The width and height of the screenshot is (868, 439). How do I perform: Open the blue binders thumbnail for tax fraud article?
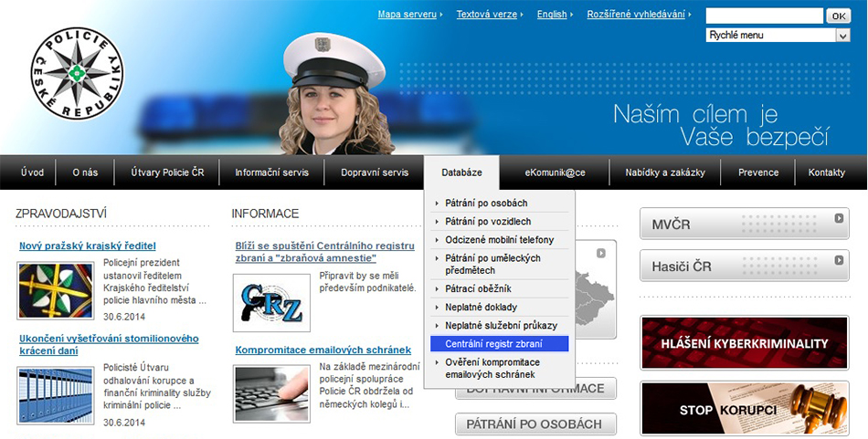(x=56, y=395)
